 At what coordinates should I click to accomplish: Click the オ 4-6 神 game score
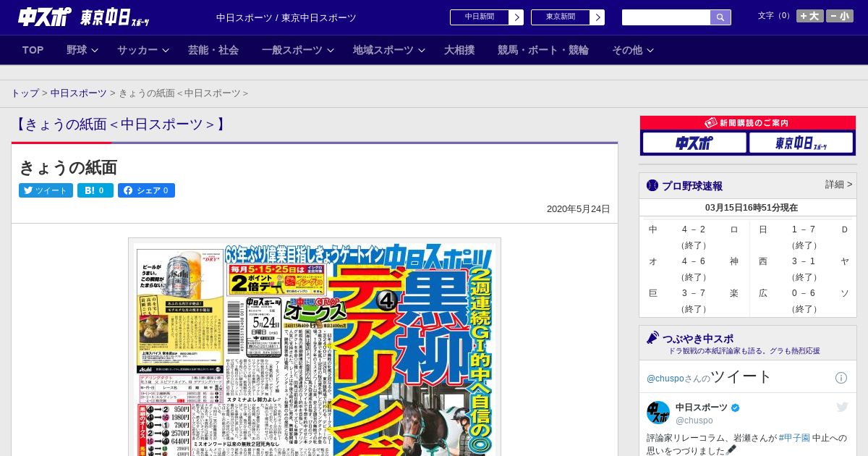coord(694,269)
